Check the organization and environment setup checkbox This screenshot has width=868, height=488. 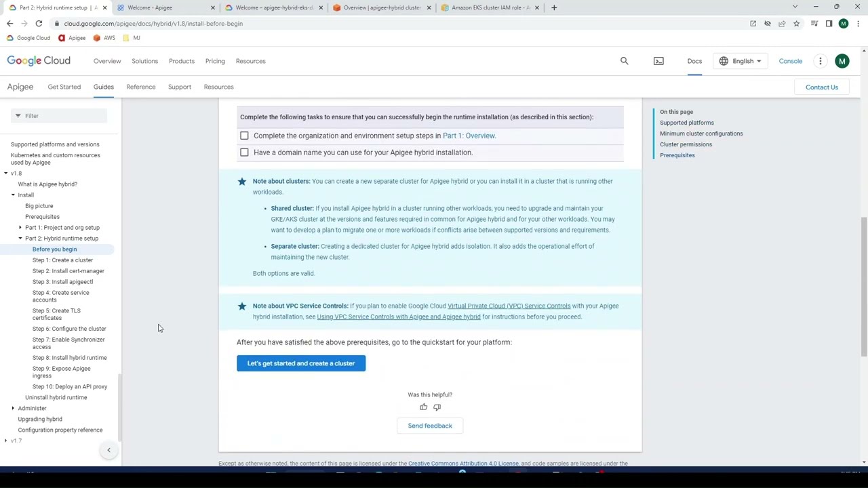point(244,136)
